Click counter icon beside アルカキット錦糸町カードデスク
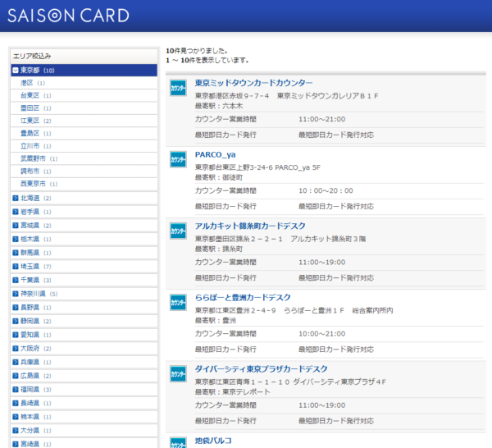Viewport: 492px width, 448px height. (178, 231)
